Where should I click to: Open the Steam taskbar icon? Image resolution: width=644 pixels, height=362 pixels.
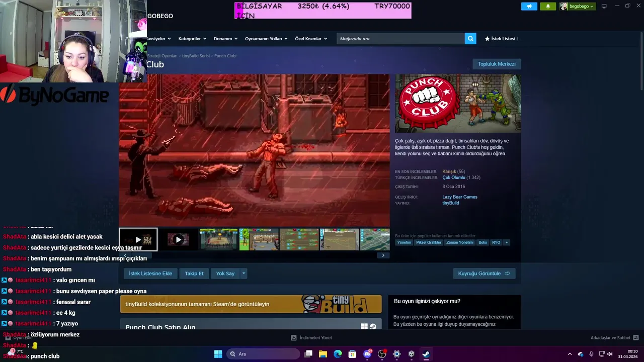[426, 354]
